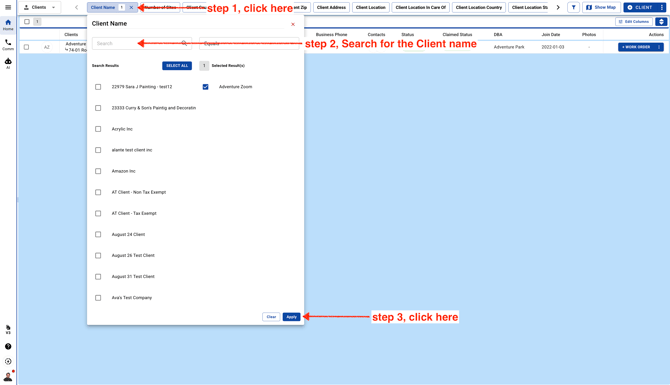Click the add CLIENT button
This screenshot has height=385, width=670.
coord(640,7)
